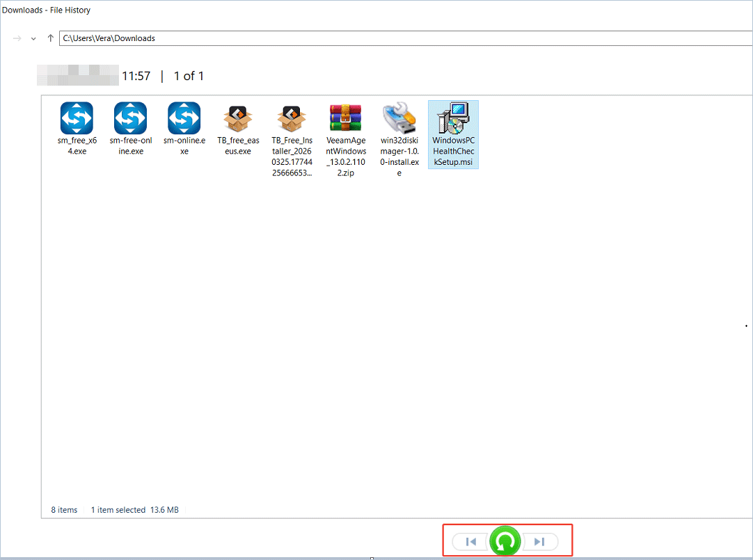The image size is (753, 560).
Task: Click the 'sm-online.exe' file name label
Action: (x=184, y=146)
